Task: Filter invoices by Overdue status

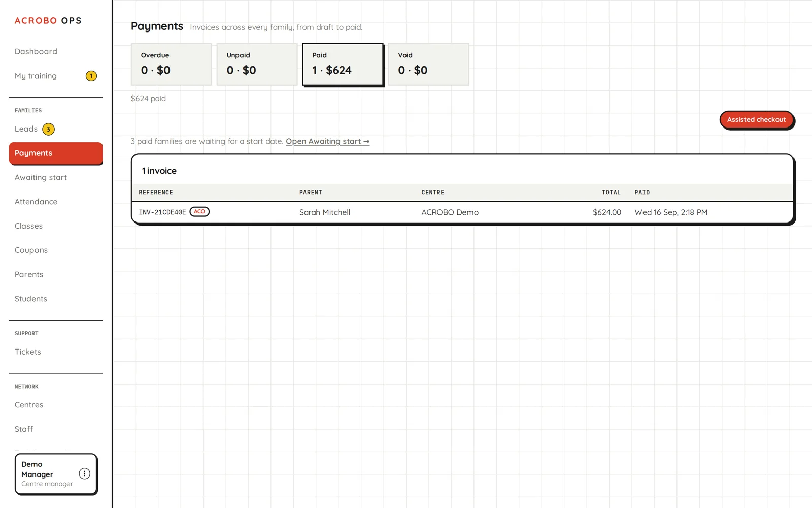Action: click(x=172, y=65)
